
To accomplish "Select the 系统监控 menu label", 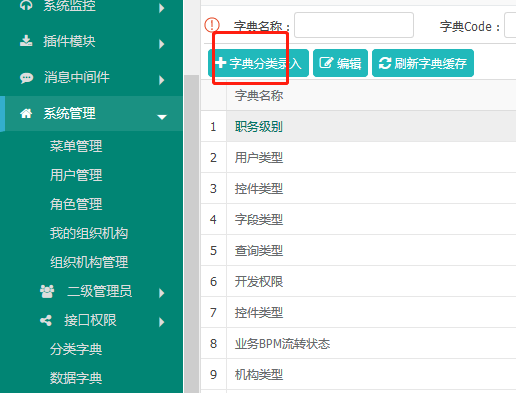I will click(70, 6).
